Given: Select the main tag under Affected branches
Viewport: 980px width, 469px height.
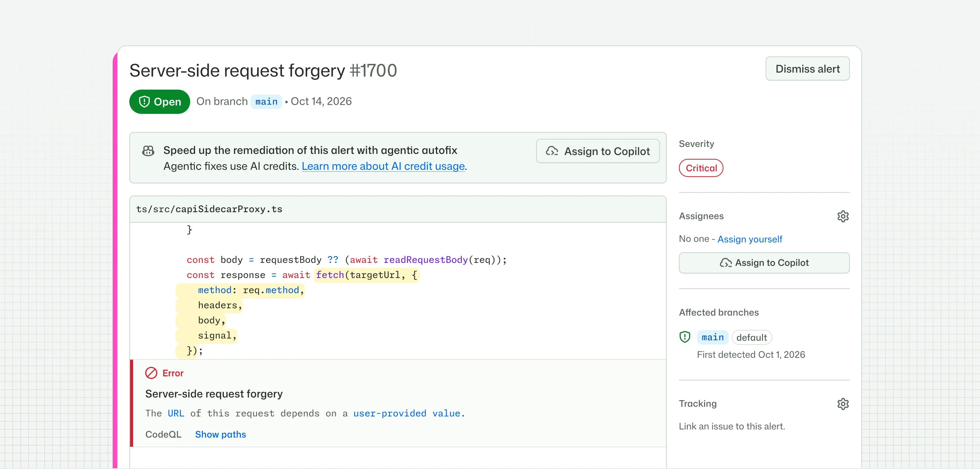Looking at the screenshot, I should tap(712, 337).
